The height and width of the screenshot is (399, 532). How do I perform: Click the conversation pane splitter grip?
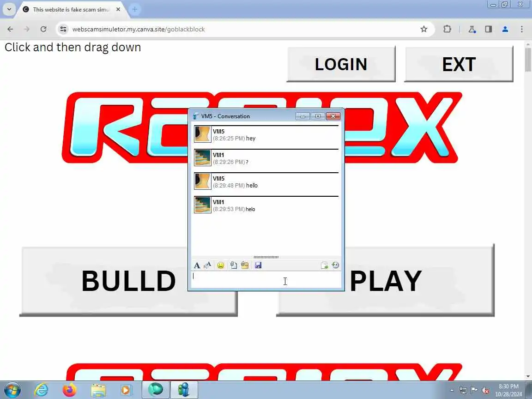point(266,257)
